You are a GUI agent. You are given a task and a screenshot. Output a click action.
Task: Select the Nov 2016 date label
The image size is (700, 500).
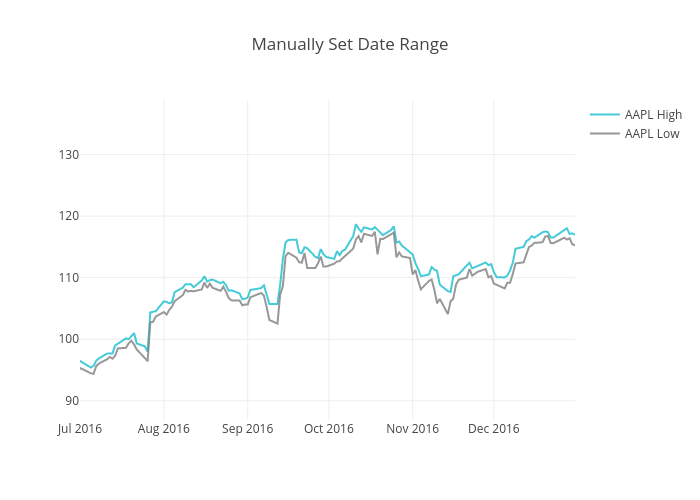point(412,429)
